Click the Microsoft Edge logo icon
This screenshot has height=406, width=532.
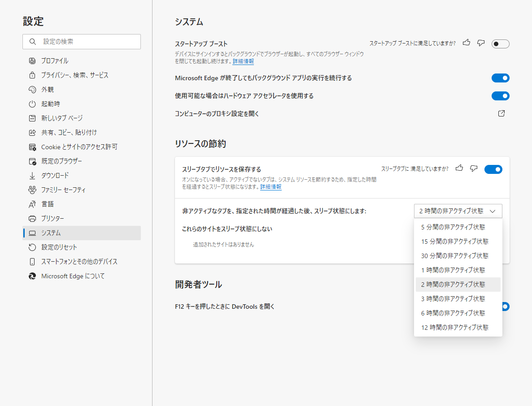click(x=32, y=276)
